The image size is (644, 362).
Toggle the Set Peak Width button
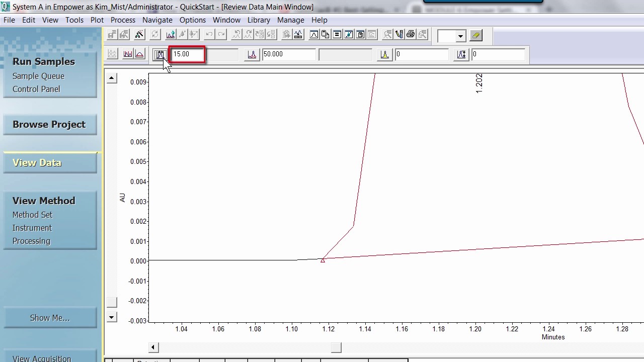(160, 54)
